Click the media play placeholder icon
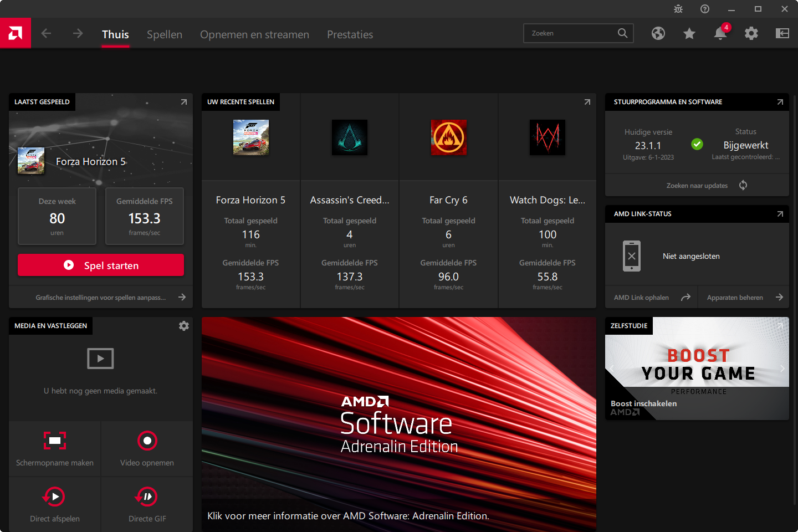 click(100, 359)
